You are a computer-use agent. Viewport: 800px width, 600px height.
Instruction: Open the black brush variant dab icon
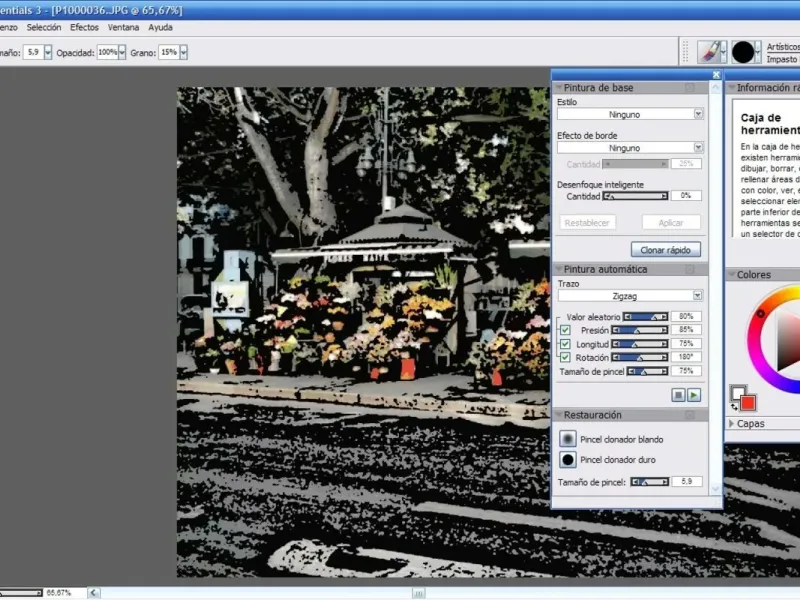pyautogui.click(x=743, y=52)
